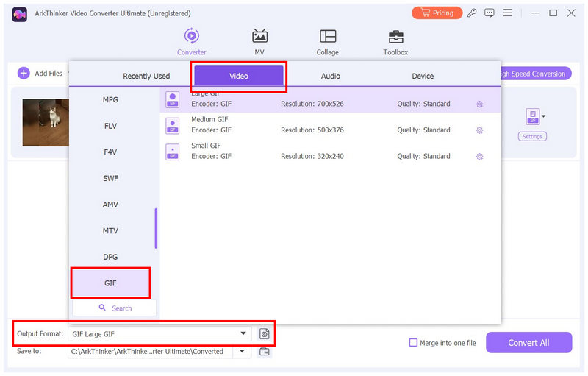Select AMV in the format list
Image resolution: width=588 pixels, height=376 pixels.
(x=111, y=205)
